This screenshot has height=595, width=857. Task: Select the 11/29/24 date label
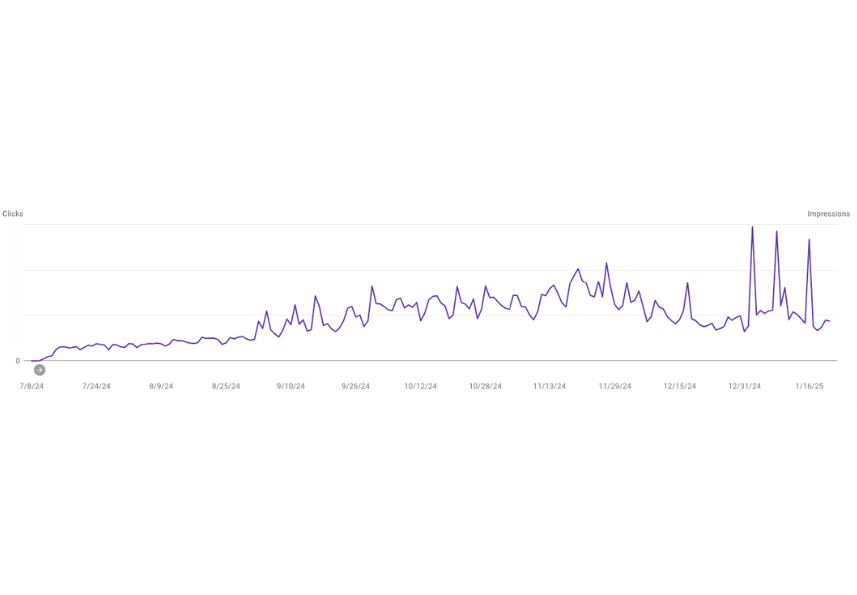[615, 386]
